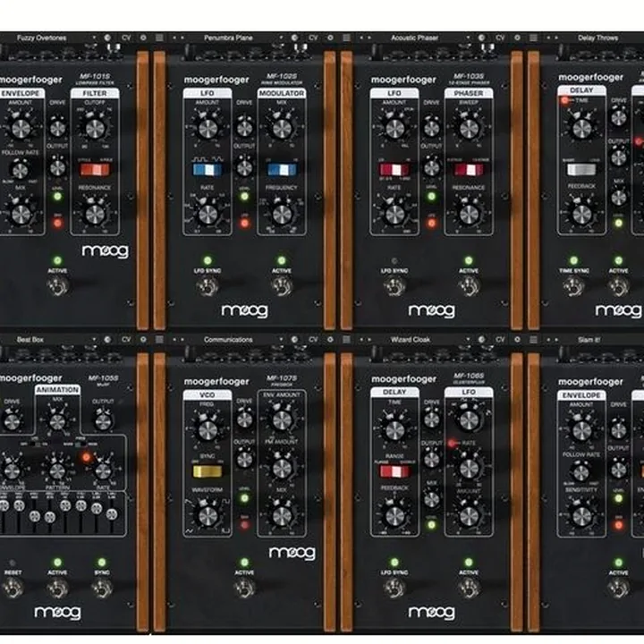Click round icon left of CV, Penumbra Plane
The image size is (644, 644).
pos(294,38)
